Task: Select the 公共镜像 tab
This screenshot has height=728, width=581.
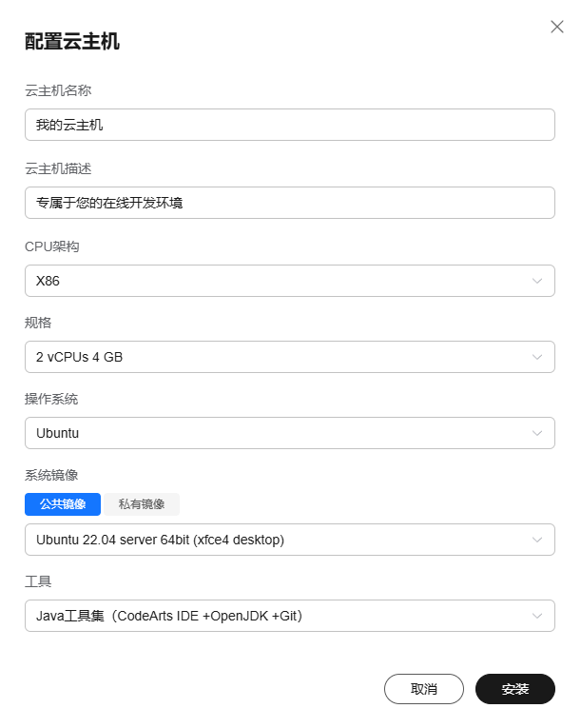Action: pos(63,504)
